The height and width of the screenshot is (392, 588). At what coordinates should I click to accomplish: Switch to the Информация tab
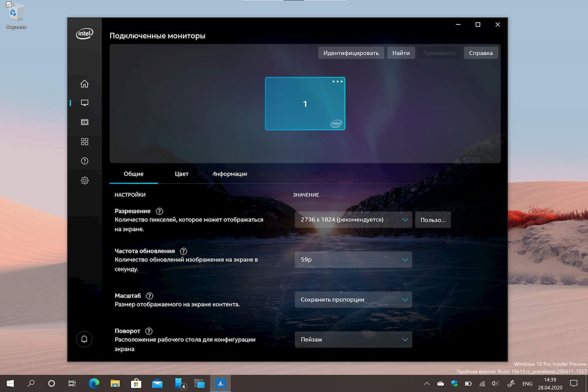(x=229, y=174)
